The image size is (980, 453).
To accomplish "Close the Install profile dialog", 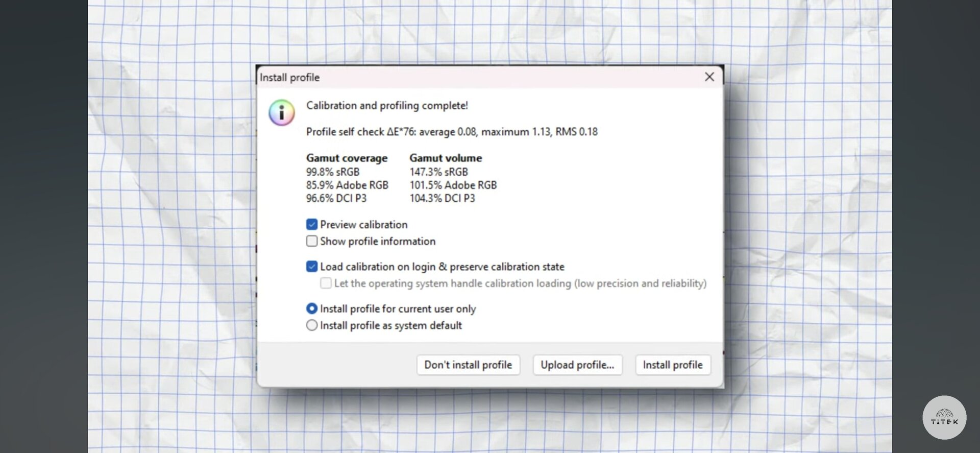I will click(x=709, y=77).
